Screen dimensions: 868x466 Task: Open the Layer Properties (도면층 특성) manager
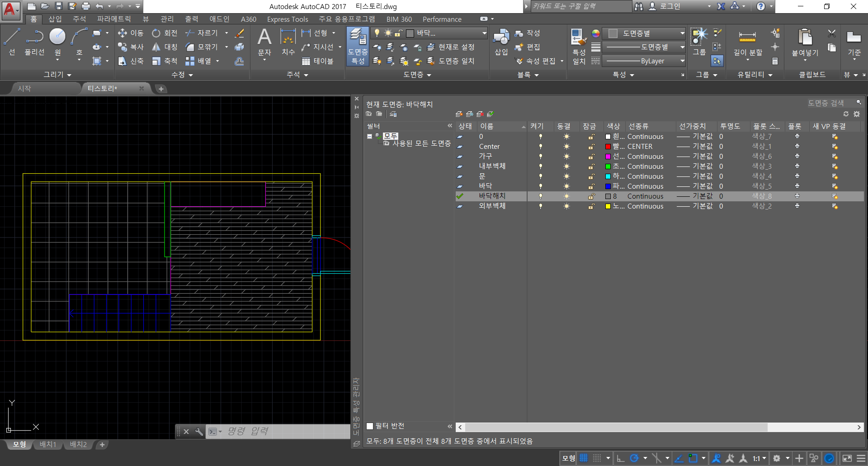click(x=358, y=46)
